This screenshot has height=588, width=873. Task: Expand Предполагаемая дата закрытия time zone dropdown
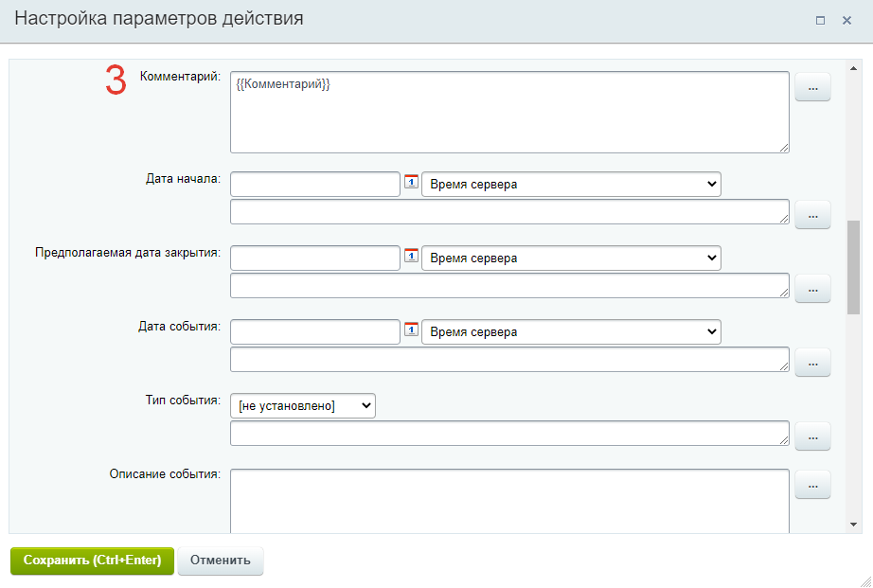pyautogui.click(x=571, y=258)
